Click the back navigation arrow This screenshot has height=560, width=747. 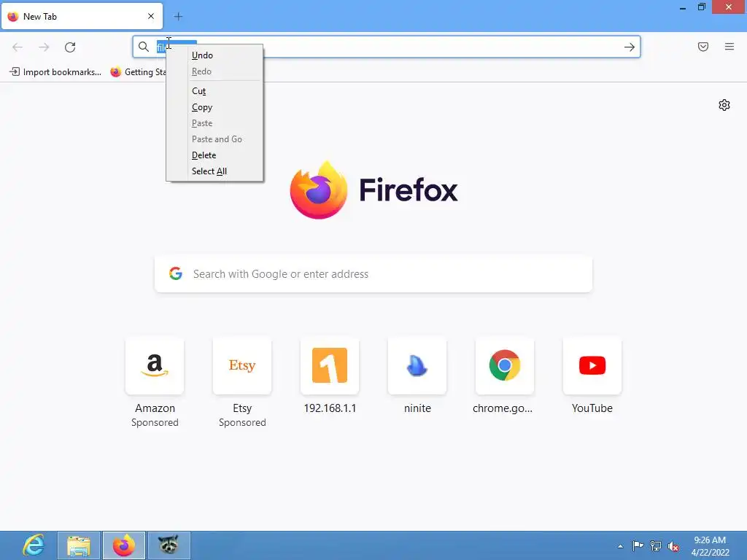(18, 47)
